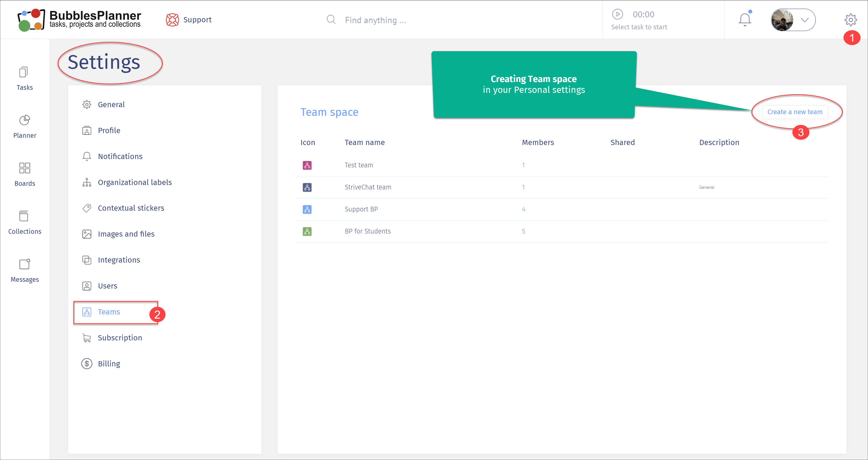Click the Description column header
The width and height of the screenshot is (868, 460).
click(719, 142)
